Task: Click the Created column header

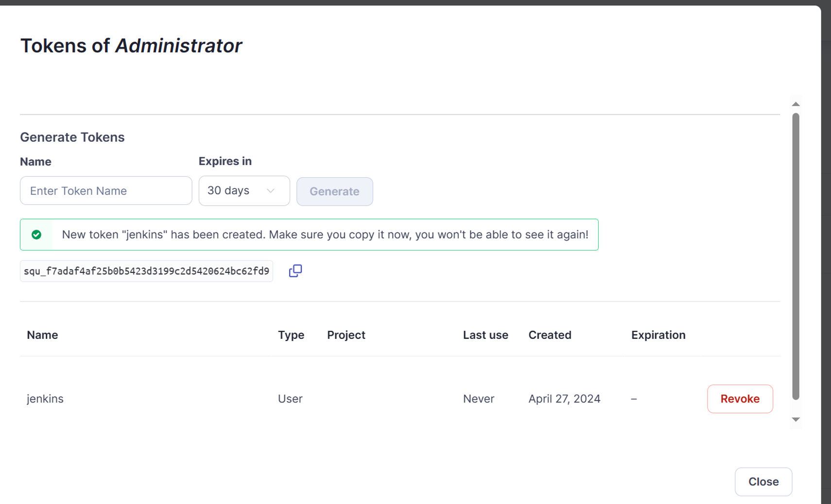Action: [550, 335]
